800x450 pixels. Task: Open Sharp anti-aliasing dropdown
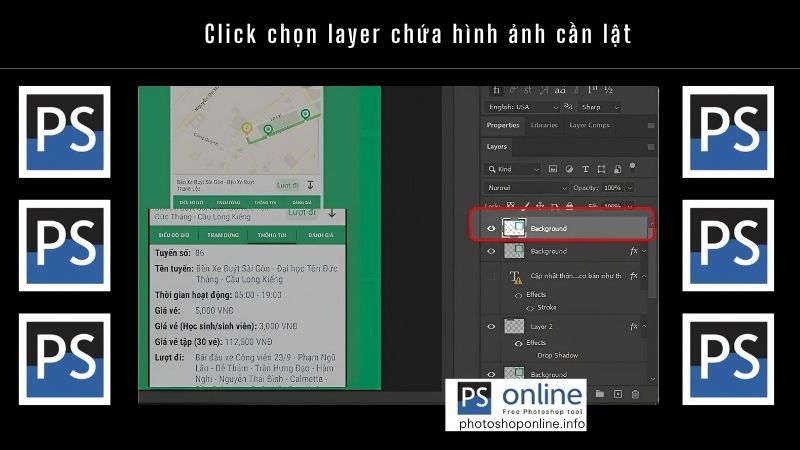tap(600, 107)
